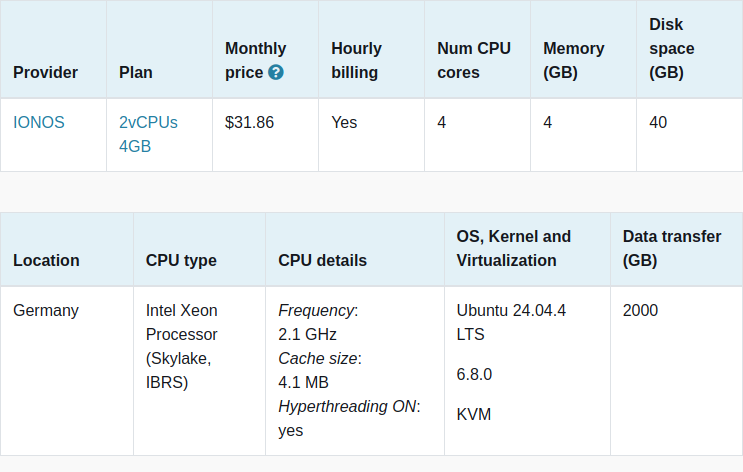743x472 pixels.
Task: Click the Disk space (GB) header
Action: (671, 48)
